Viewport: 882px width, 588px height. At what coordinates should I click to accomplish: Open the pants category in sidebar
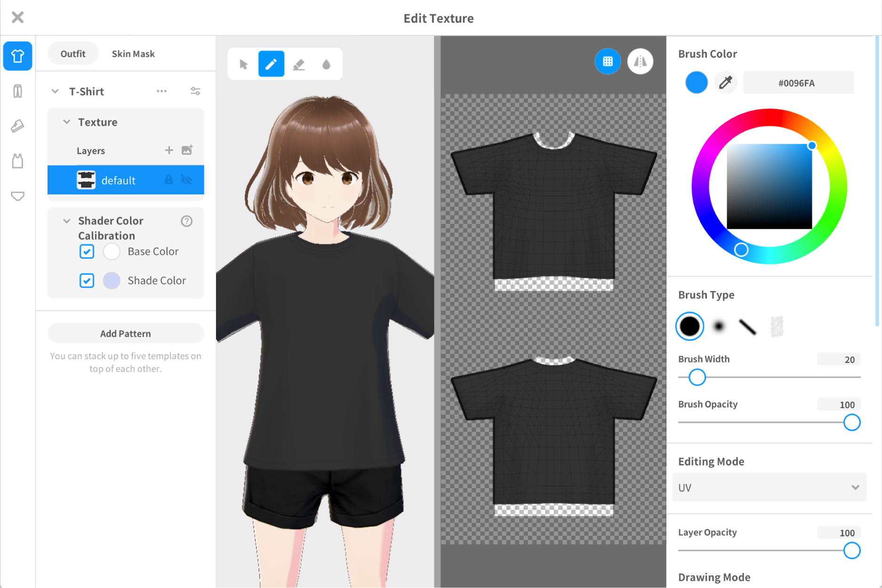point(17,91)
